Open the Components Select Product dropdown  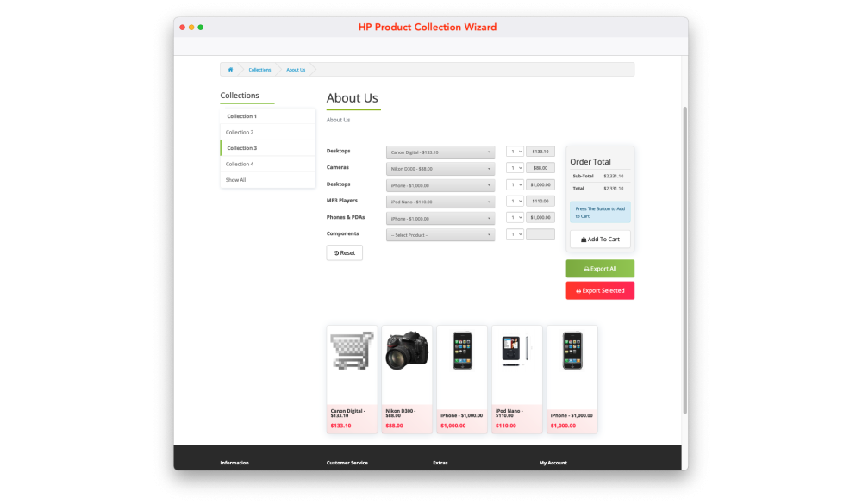440,234
